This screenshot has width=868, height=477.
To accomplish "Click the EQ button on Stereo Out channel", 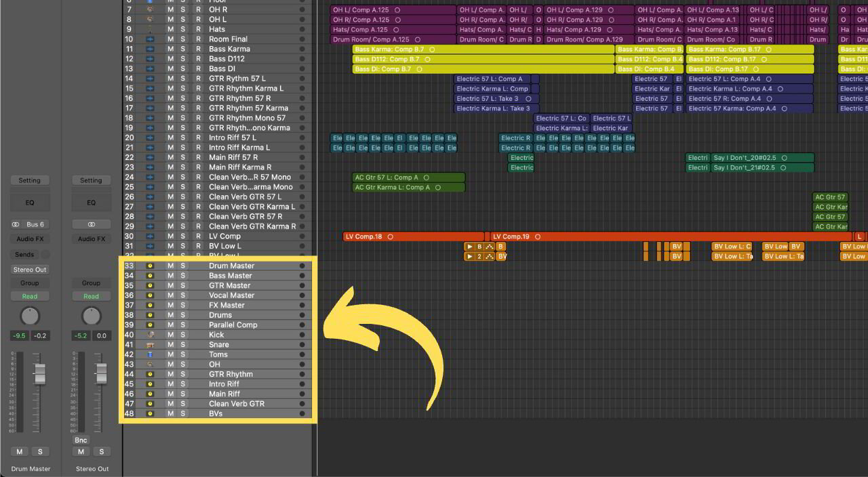I will tap(91, 202).
